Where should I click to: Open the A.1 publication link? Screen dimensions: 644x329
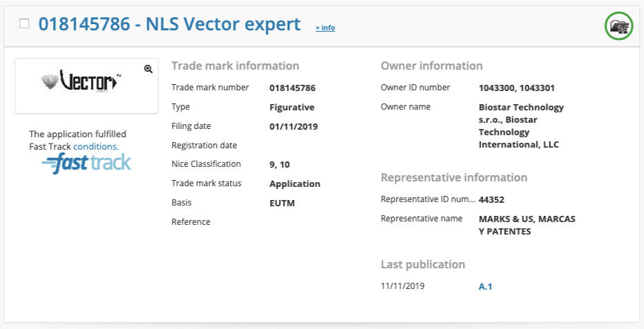pyautogui.click(x=486, y=286)
